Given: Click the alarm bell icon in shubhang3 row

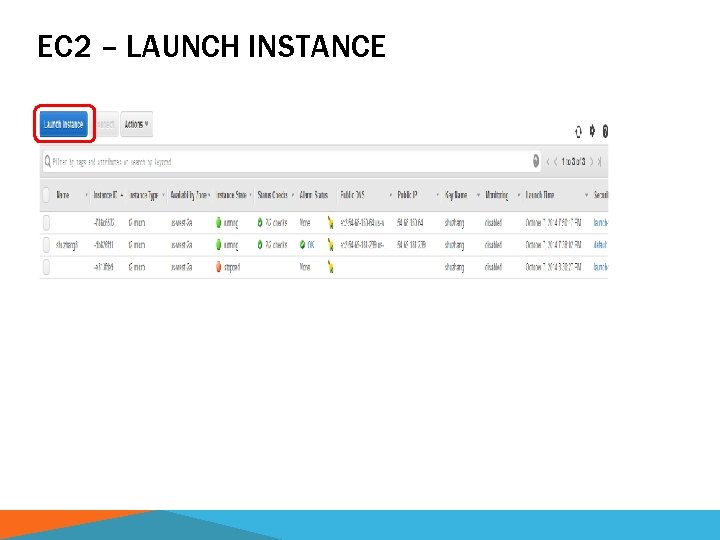Looking at the screenshot, I should tap(330, 245).
